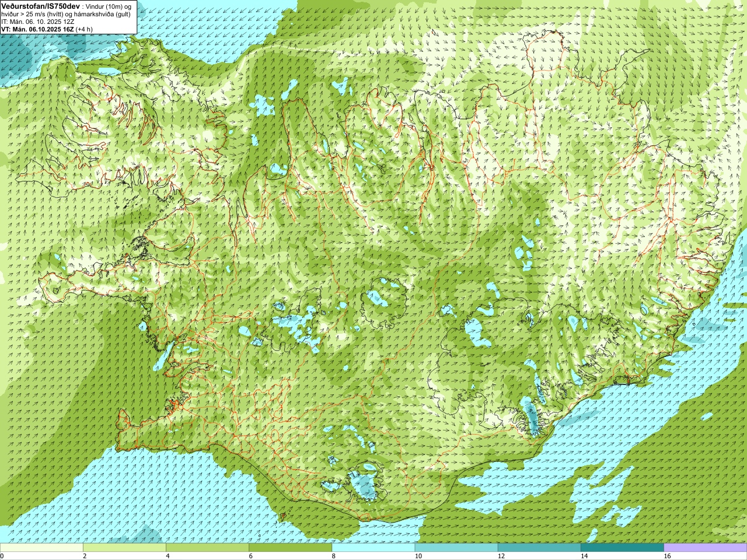Pick the turquoise 10–12 m/s legend swatch

click(456, 548)
